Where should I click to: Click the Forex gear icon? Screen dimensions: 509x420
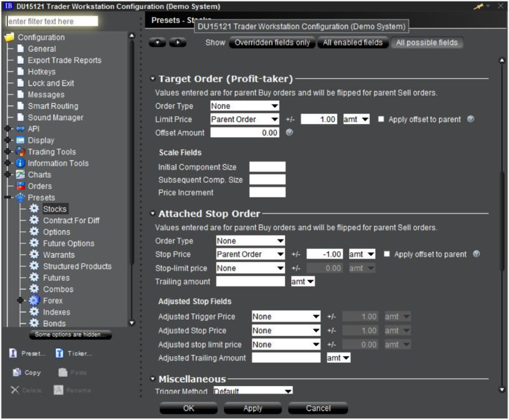34,300
